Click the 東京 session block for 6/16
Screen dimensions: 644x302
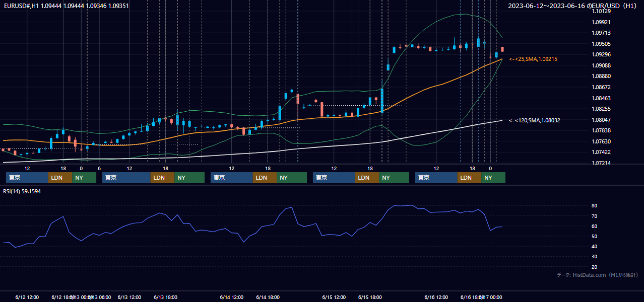click(x=436, y=178)
